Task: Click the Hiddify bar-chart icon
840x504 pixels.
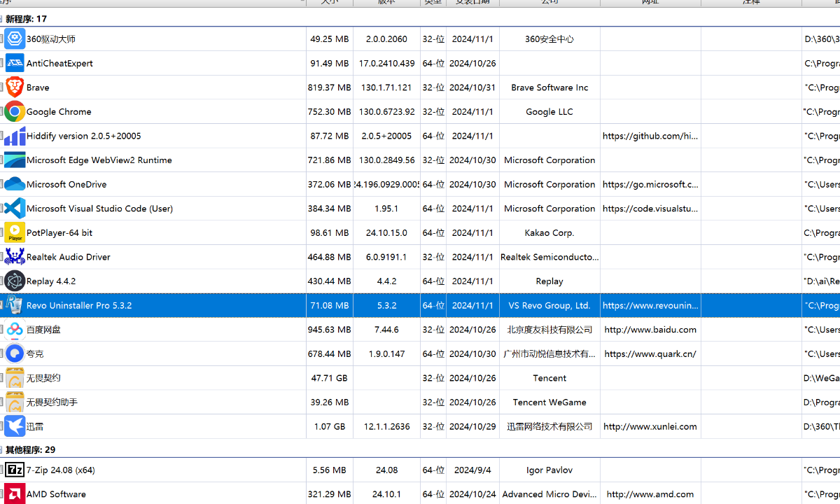Action: coord(15,136)
